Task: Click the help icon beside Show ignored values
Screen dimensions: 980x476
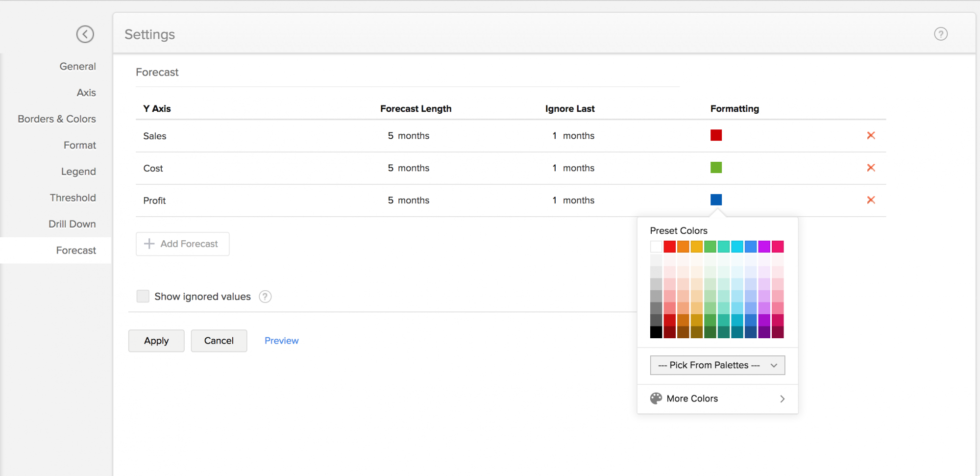Action: click(265, 297)
